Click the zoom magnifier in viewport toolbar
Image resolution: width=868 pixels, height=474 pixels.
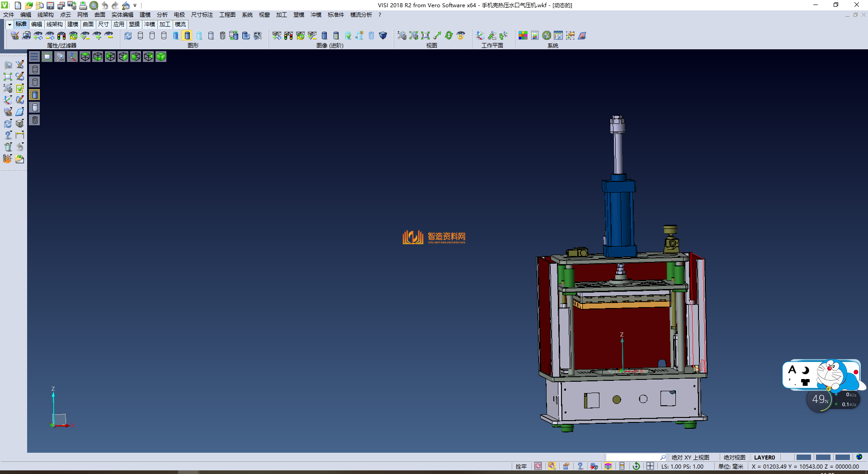(60, 57)
